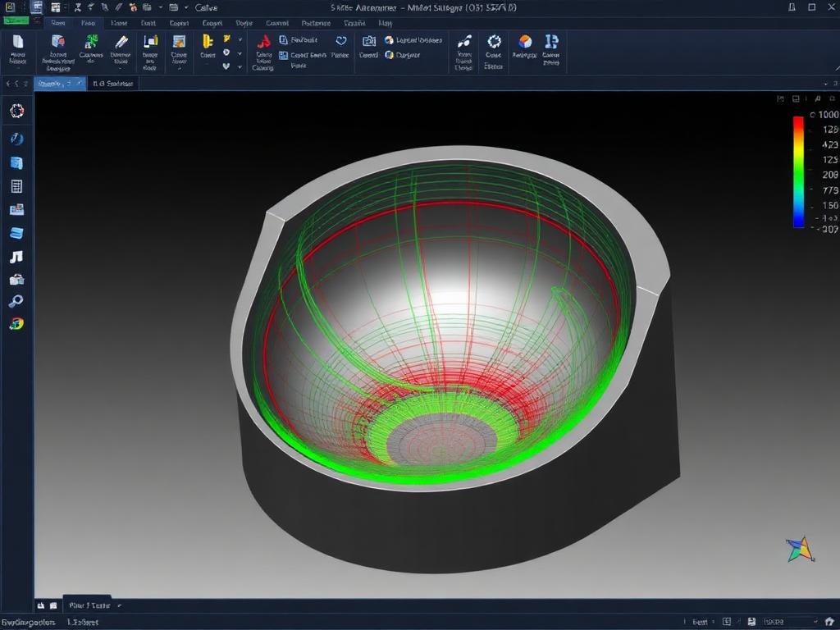Click the red-and-white ring icon in left sidebar
This screenshot has width=840, height=630.
[16, 111]
